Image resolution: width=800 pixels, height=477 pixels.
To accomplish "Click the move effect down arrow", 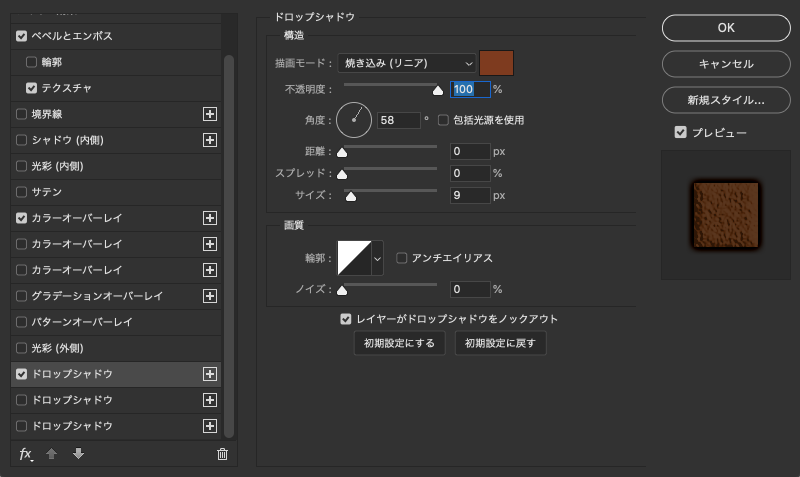I will click(78, 454).
